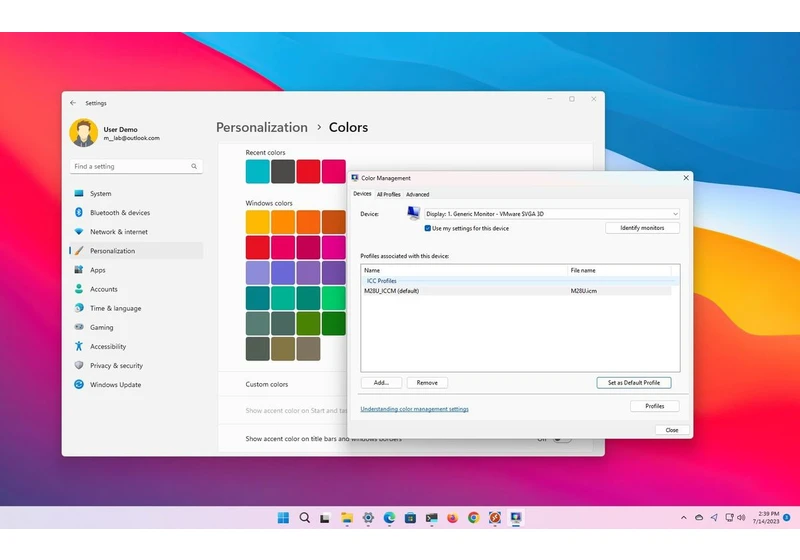The height and width of the screenshot is (560, 800).
Task: Pick red swatch in Recent colors
Action: point(308,171)
